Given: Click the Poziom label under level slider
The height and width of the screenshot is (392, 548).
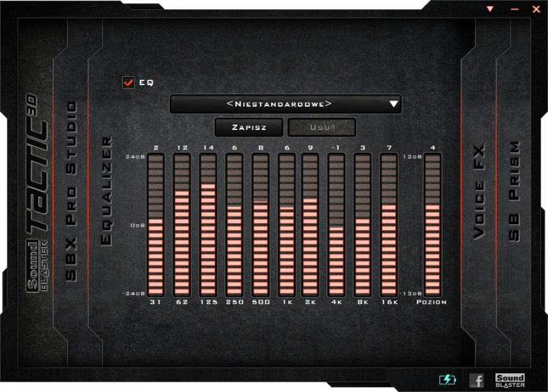Looking at the screenshot, I should click(x=431, y=302).
